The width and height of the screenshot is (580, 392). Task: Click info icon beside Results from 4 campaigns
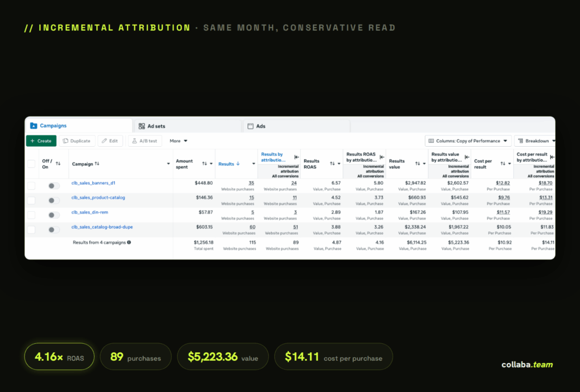coord(129,242)
